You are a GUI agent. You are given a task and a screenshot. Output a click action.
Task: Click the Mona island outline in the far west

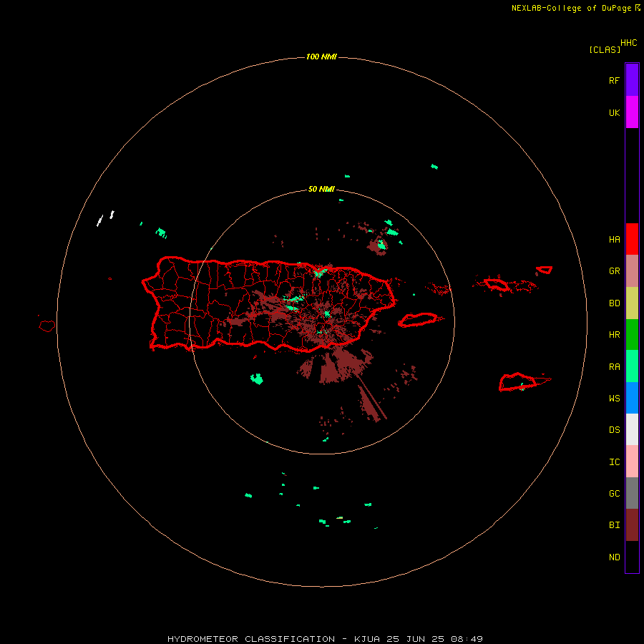(x=47, y=326)
